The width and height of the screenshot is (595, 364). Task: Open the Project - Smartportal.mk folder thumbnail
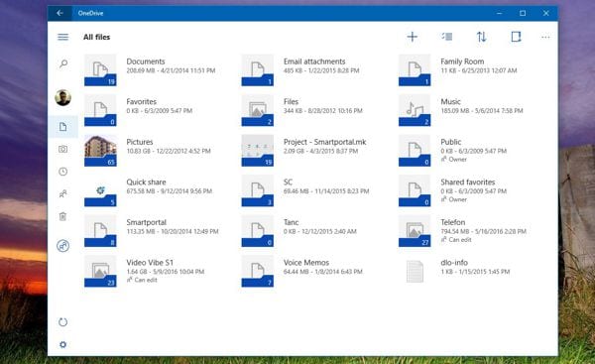point(257,151)
